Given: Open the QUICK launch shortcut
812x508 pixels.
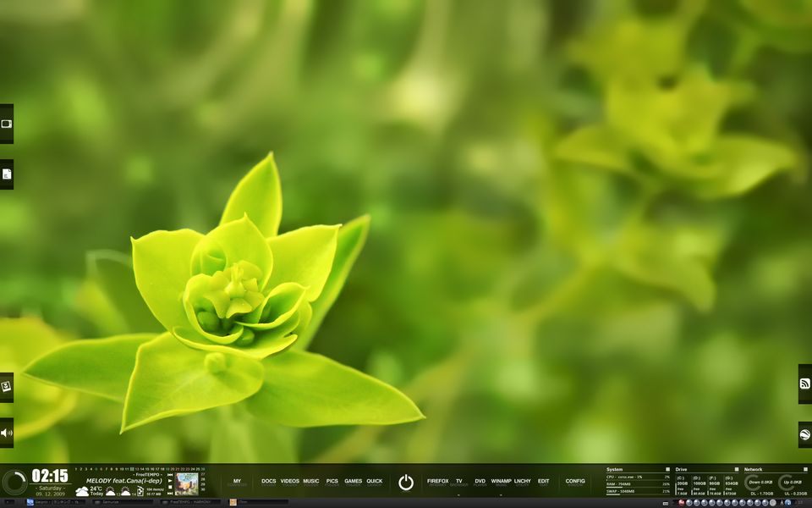Looking at the screenshot, I should point(375,482).
